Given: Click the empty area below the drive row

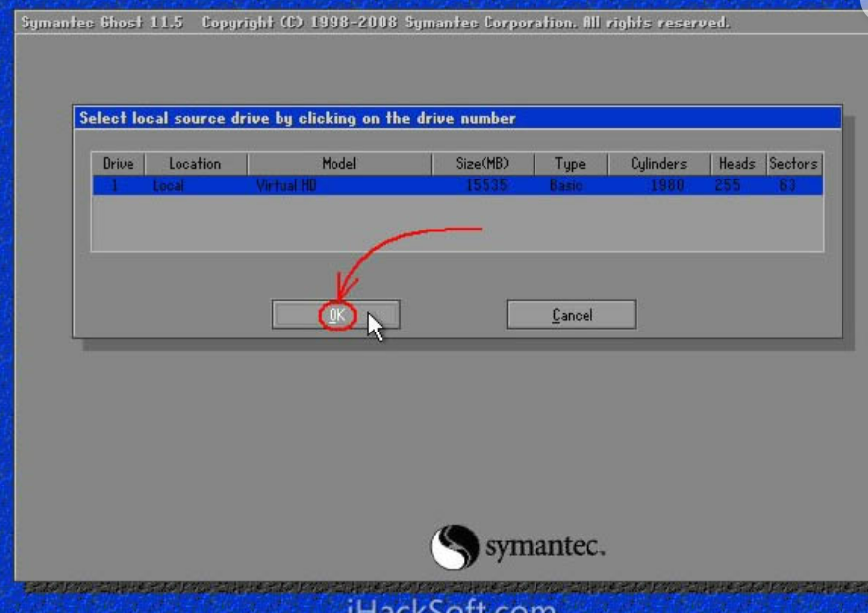Looking at the screenshot, I should (456, 224).
